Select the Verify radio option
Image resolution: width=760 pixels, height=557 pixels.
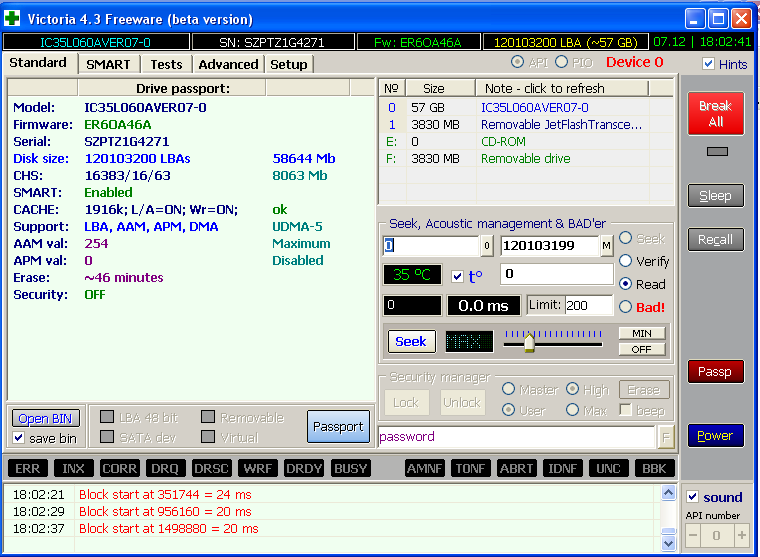click(x=625, y=261)
